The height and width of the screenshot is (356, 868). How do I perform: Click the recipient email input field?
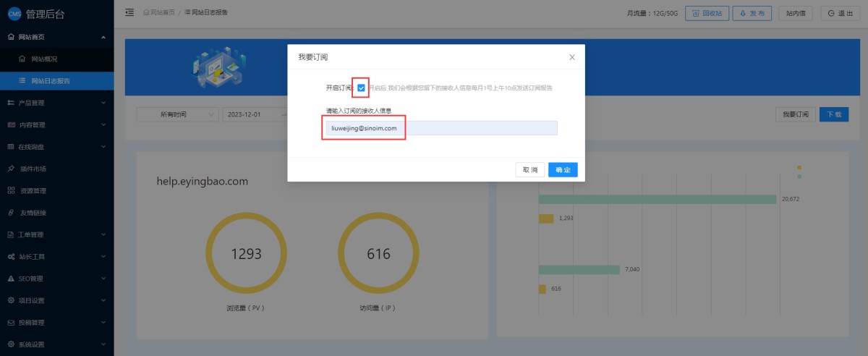tap(441, 128)
